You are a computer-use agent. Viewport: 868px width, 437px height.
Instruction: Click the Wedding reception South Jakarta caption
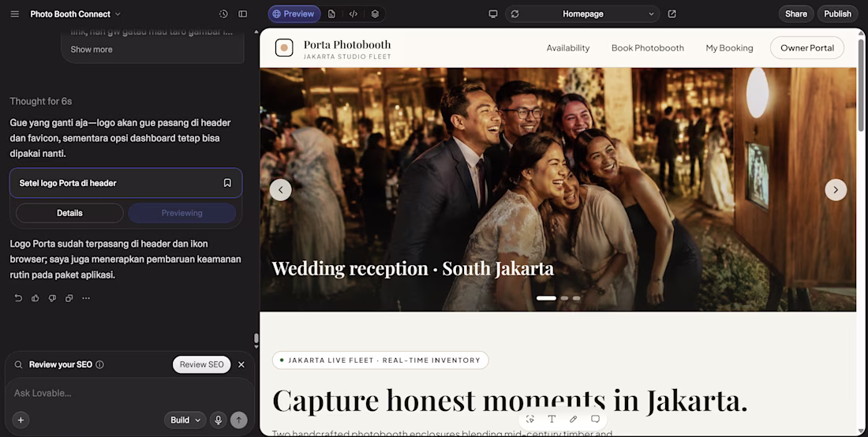coord(413,269)
